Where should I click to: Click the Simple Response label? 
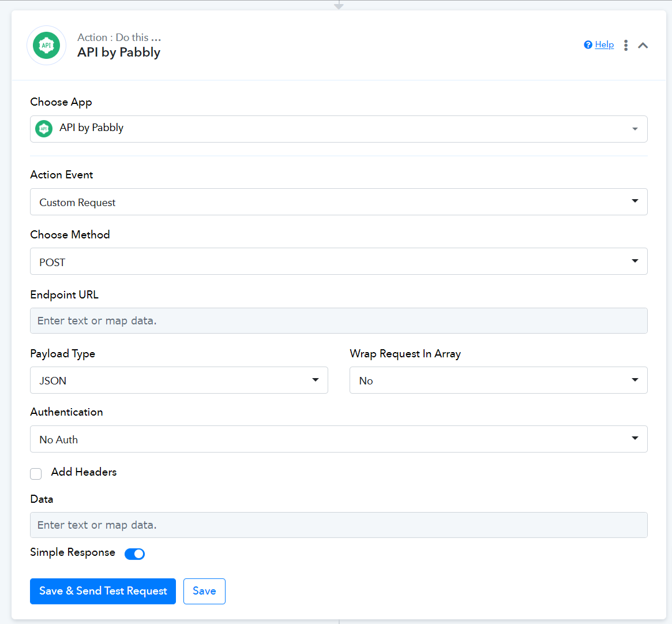pos(73,552)
